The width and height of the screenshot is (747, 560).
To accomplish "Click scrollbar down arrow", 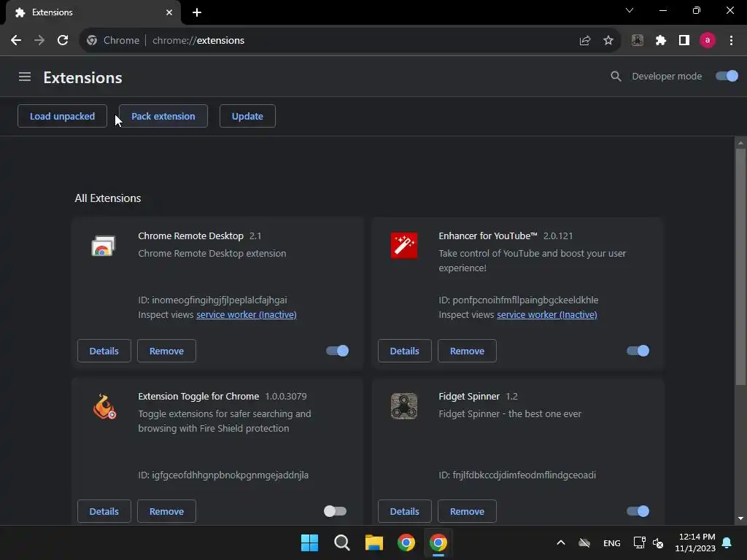I will [x=740, y=518].
